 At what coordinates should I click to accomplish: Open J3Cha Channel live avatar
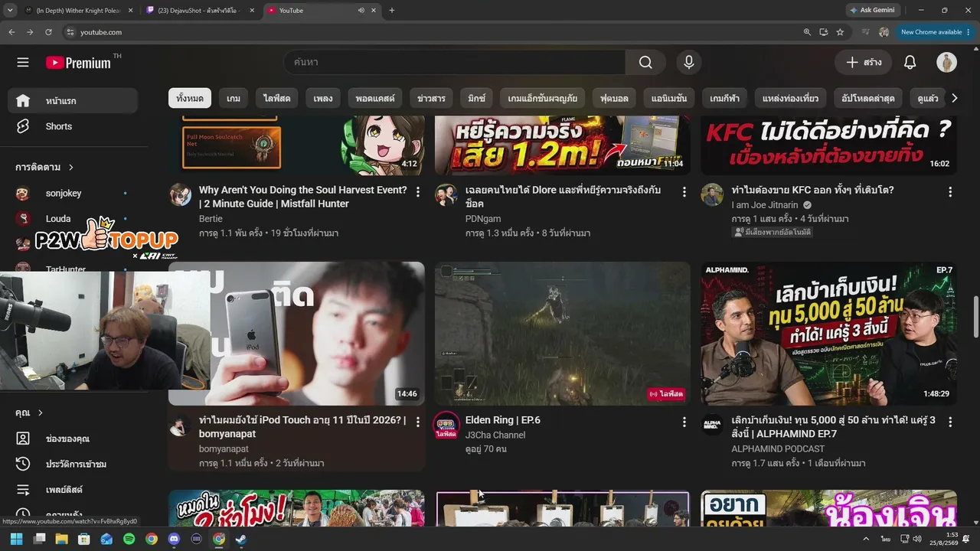(446, 425)
